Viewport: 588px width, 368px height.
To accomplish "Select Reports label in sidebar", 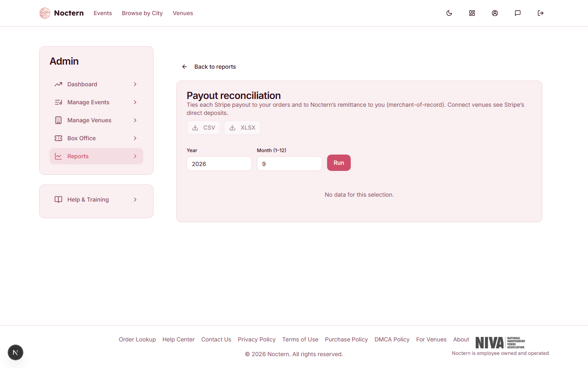I will click(78, 156).
